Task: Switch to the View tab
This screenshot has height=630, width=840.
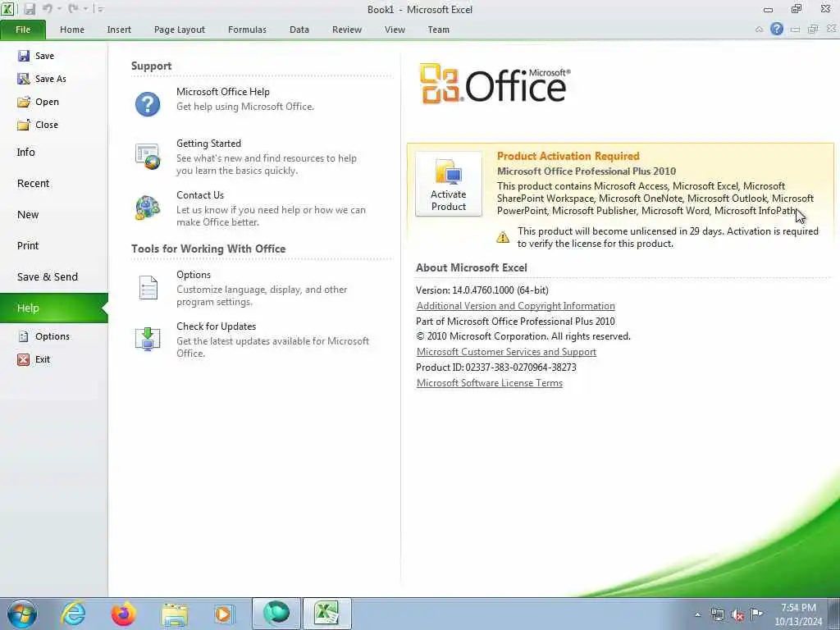Action: [x=395, y=30]
